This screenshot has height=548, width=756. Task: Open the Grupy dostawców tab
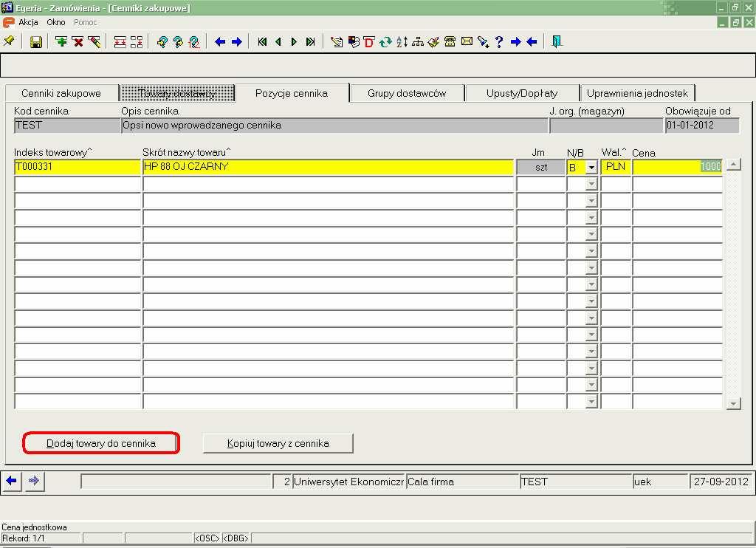(x=407, y=93)
